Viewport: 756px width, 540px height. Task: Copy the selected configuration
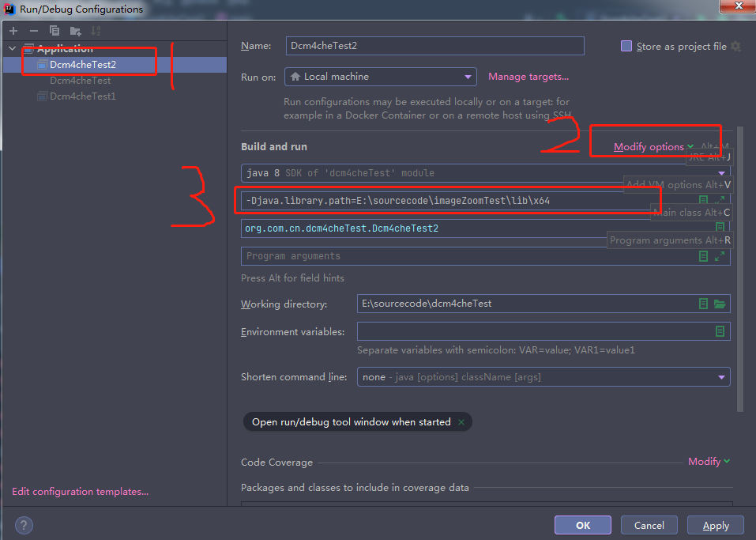[x=55, y=31]
